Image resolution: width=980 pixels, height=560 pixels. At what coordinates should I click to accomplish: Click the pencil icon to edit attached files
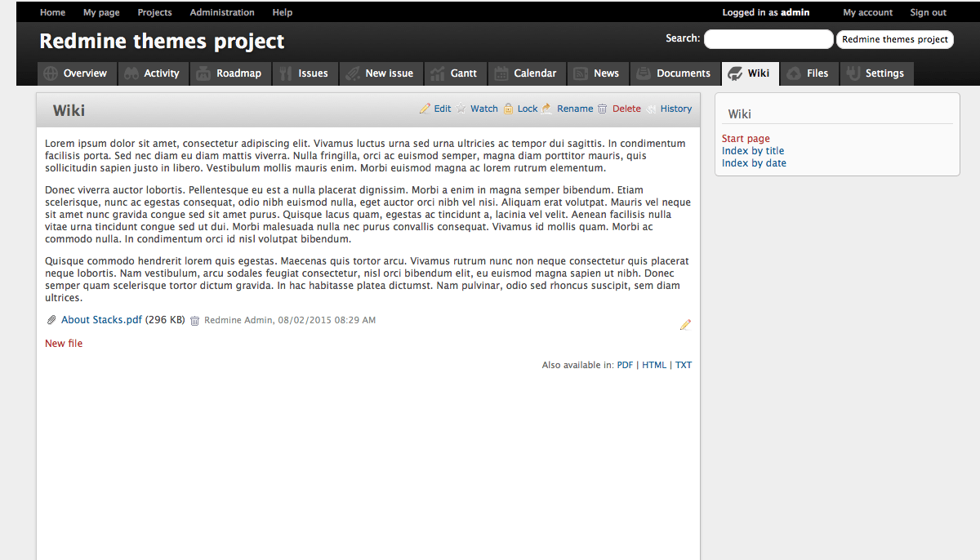(x=685, y=325)
